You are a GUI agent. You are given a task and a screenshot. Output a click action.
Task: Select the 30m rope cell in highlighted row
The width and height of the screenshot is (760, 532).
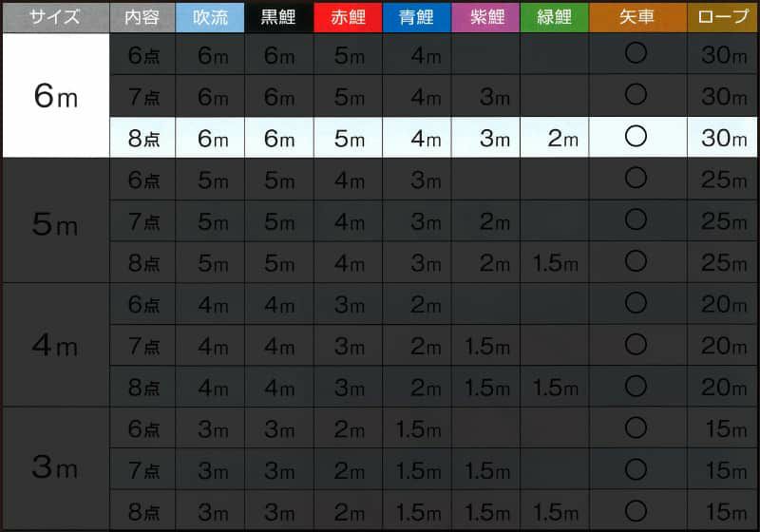[723, 139]
